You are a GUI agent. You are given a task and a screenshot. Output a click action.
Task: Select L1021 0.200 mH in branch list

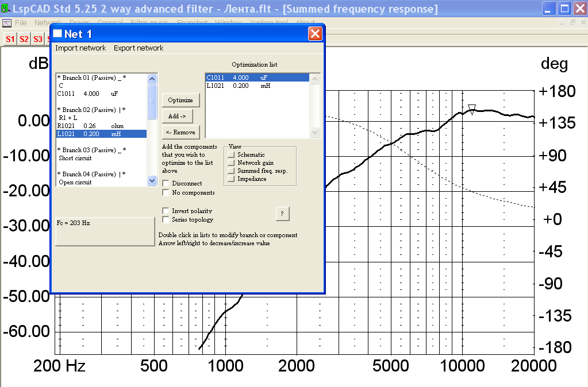(101, 134)
